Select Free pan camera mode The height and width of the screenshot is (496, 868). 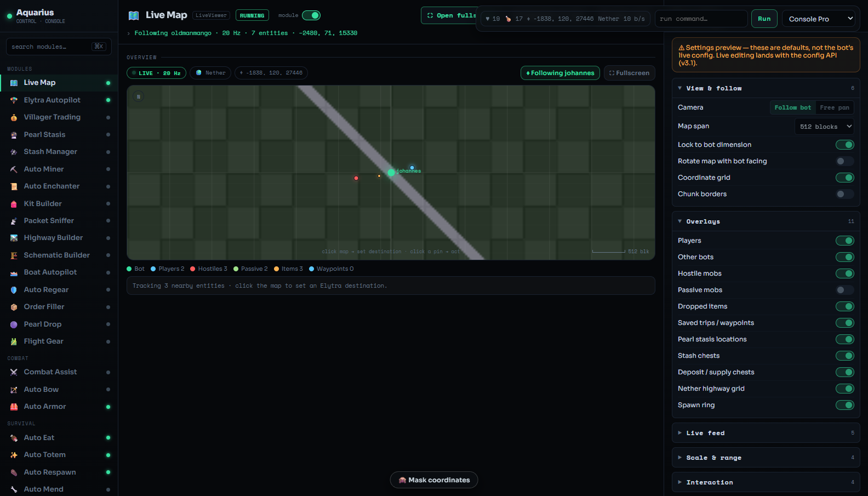click(835, 107)
